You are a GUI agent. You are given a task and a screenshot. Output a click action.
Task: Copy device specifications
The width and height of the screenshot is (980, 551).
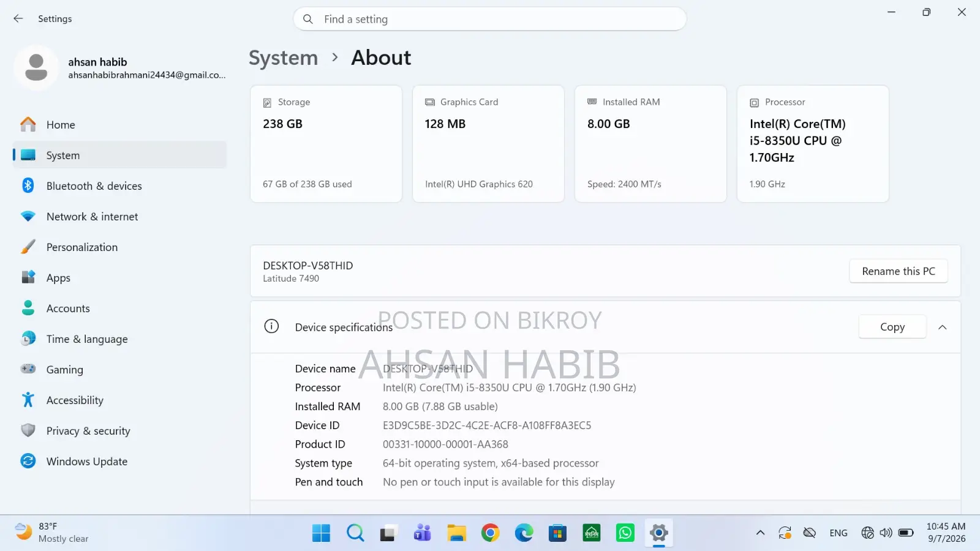[892, 327]
